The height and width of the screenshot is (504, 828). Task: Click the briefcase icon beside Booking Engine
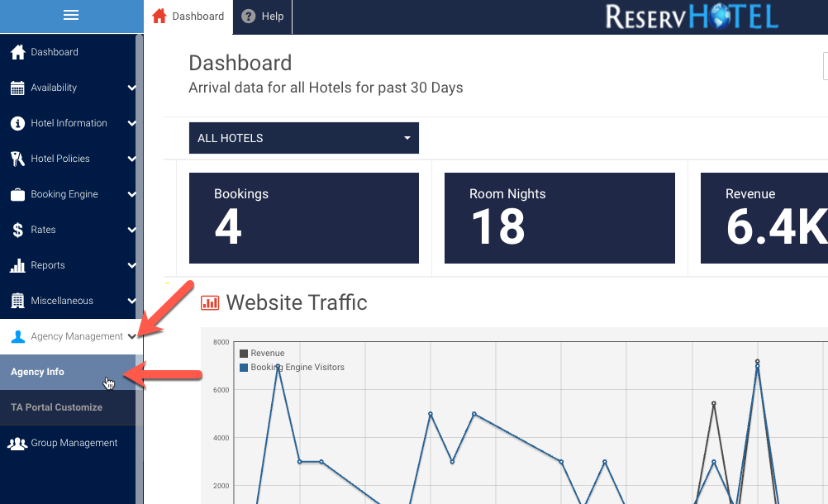(17, 194)
